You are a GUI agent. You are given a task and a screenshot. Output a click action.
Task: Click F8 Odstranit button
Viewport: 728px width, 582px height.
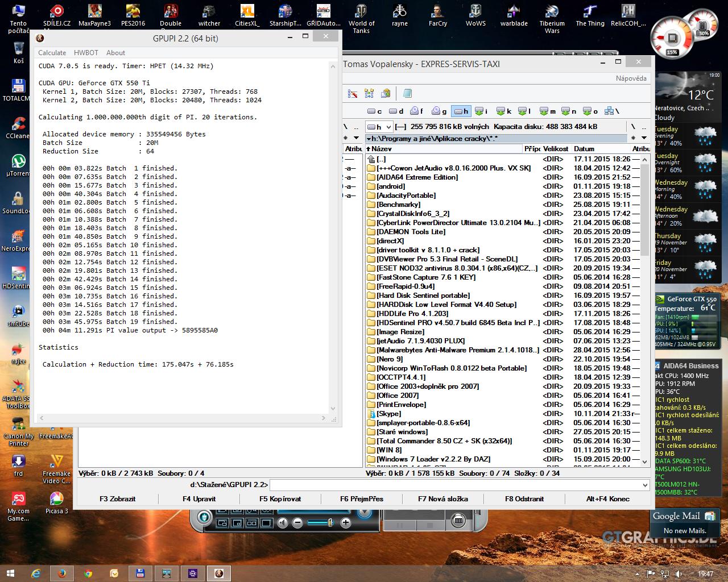[x=524, y=499]
